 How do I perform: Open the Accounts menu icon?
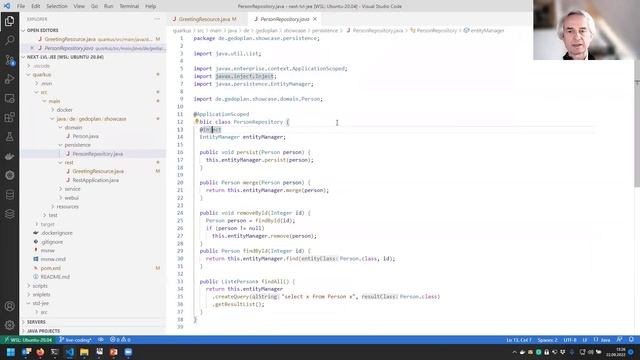point(9,306)
